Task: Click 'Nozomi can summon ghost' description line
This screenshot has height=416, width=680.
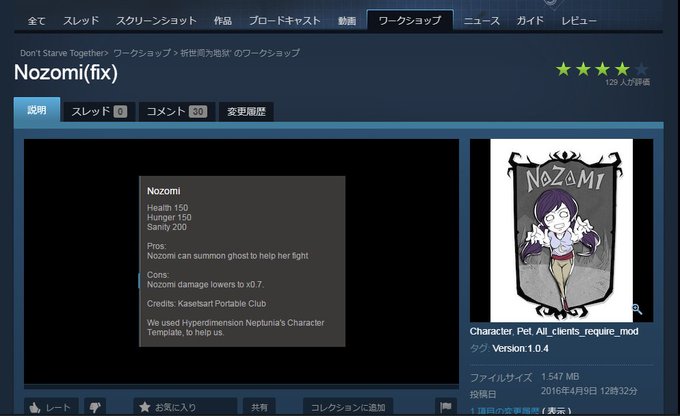Action: (227, 256)
